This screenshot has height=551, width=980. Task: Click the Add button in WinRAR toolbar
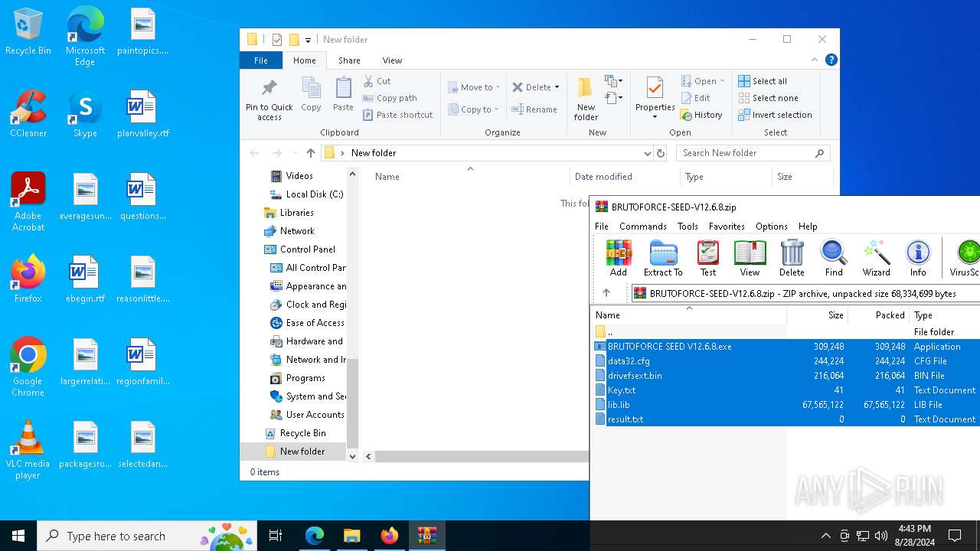point(618,258)
